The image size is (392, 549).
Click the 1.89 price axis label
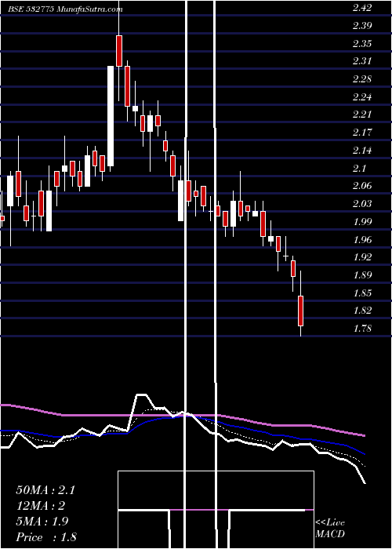(x=362, y=274)
